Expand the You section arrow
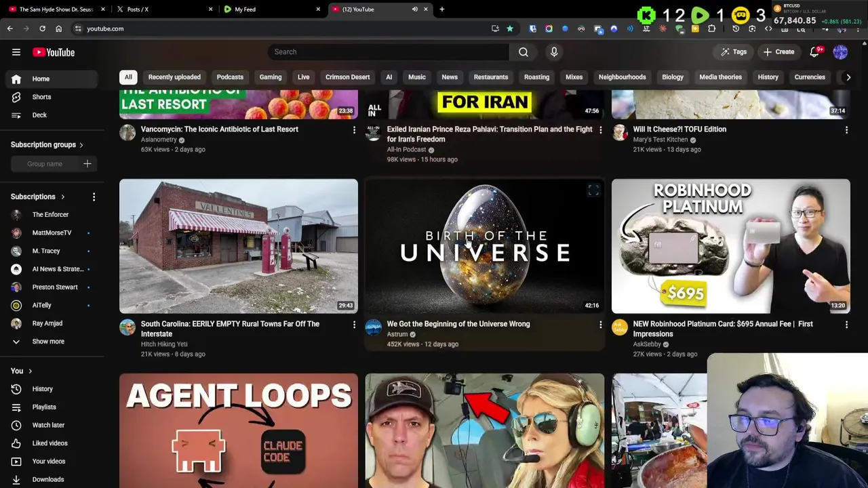 click(30, 371)
